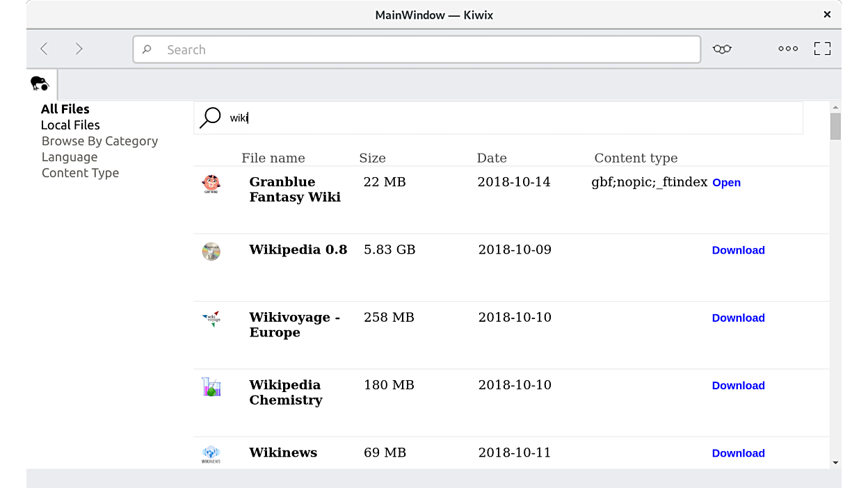The image size is (868, 488).
Task: Select the Kiwix library tab
Action: [40, 84]
